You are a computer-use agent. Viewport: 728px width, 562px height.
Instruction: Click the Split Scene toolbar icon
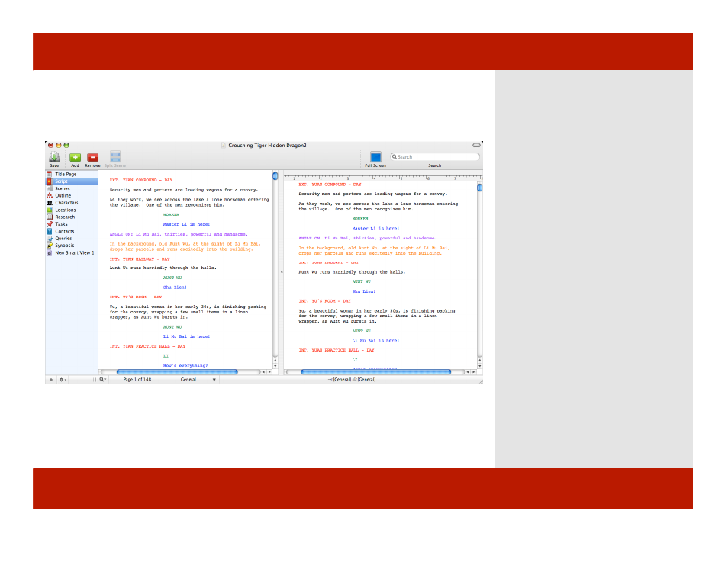click(x=115, y=156)
